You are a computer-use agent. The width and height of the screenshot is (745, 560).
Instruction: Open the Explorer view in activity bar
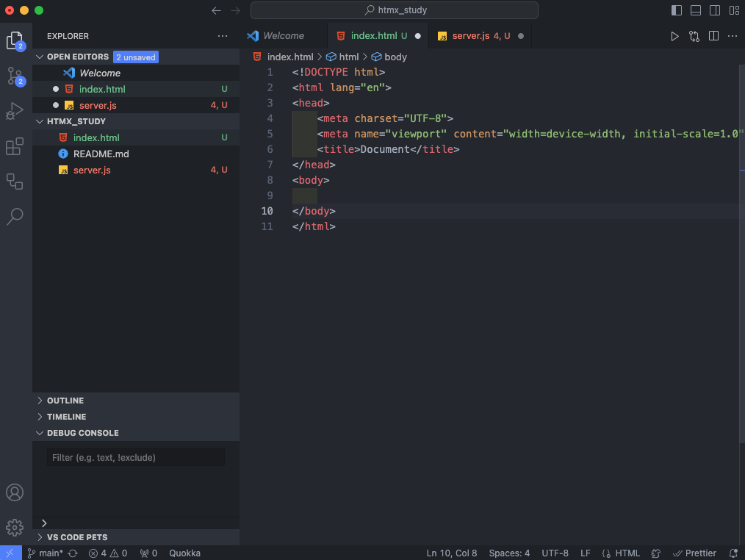15,40
